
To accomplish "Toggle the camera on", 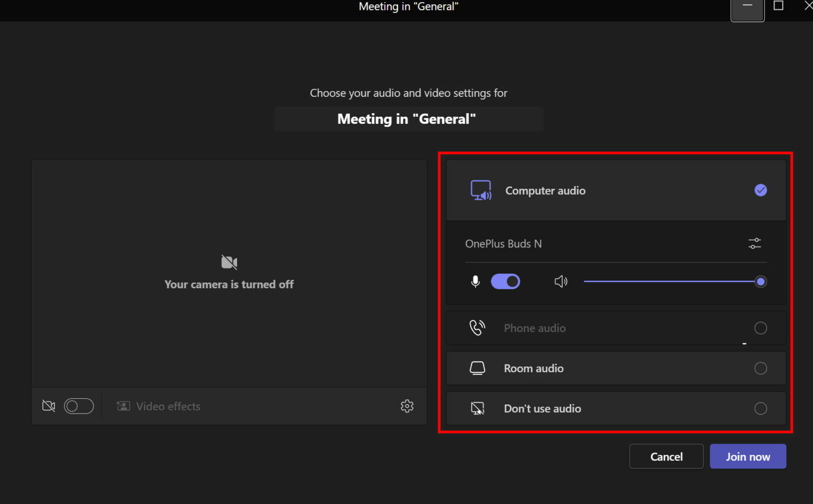I will [79, 406].
